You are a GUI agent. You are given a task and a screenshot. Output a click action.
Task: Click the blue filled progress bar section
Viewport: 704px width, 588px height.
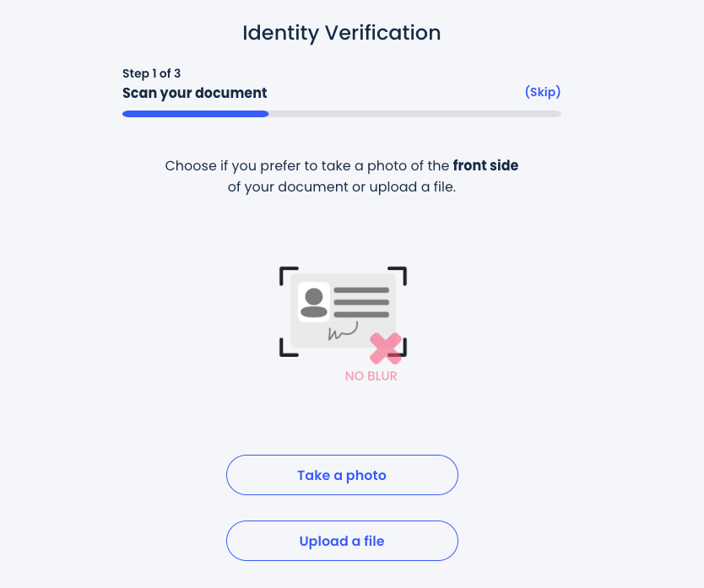click(x=195, y=114)
